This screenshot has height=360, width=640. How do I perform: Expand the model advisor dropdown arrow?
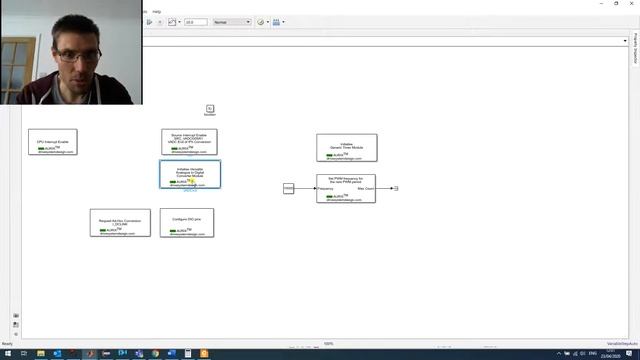pos(268,22)
